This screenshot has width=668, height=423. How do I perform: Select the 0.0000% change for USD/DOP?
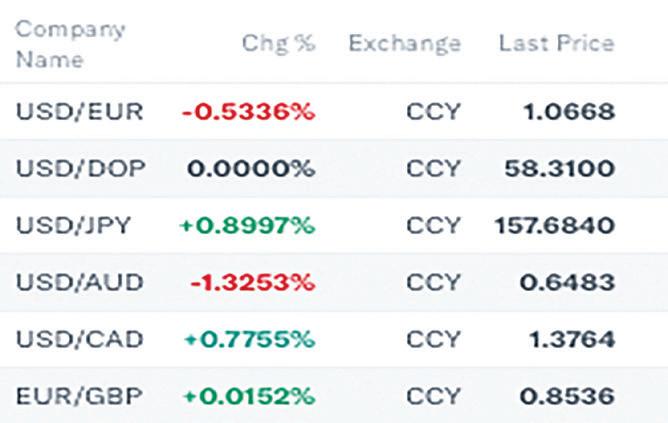click(x=251, y=169)
